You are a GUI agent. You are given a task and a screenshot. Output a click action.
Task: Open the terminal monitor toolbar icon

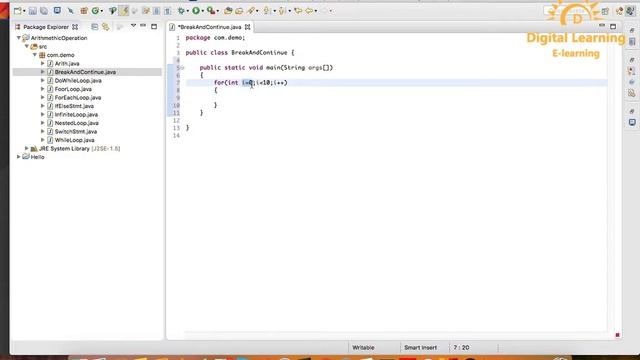tap(57, 11)
